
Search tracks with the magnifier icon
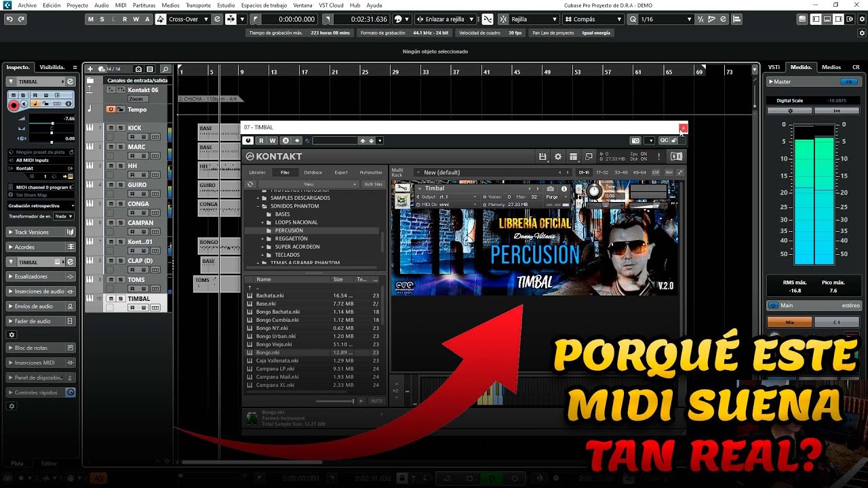(x=165, y=68)
